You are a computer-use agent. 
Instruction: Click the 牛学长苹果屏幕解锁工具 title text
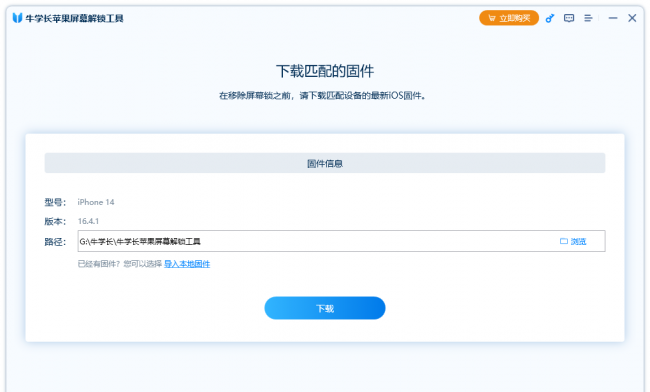[x=74, y=18]
